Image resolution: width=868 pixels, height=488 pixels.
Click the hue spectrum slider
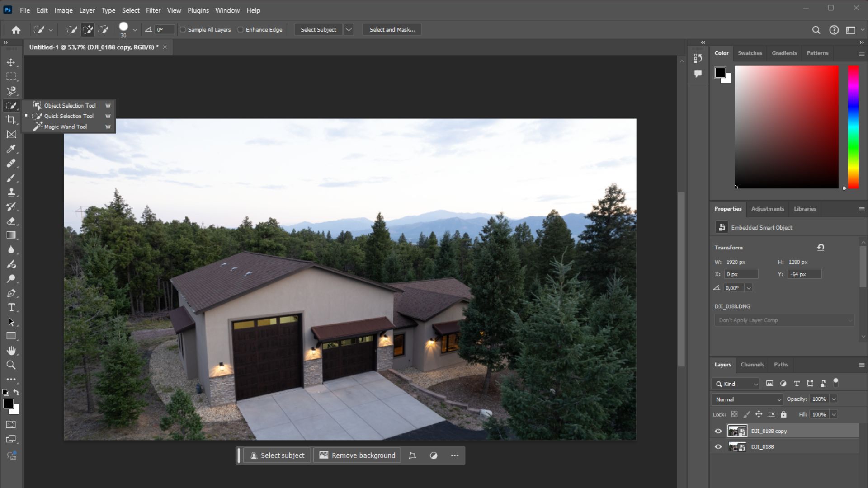[x=853, y=127]
